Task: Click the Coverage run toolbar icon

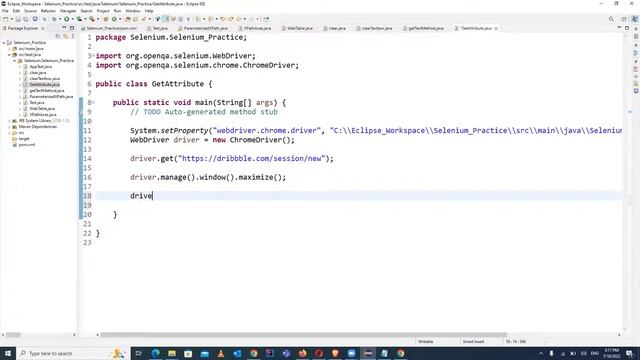Action: tap(79, 19)
